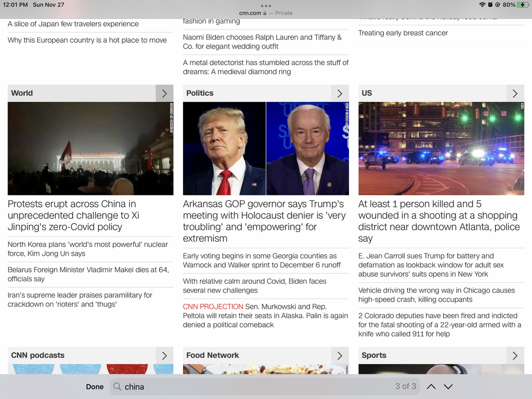532x399 pixels.
Task: Open the Politics section arrow
Action: coord(340,93)
